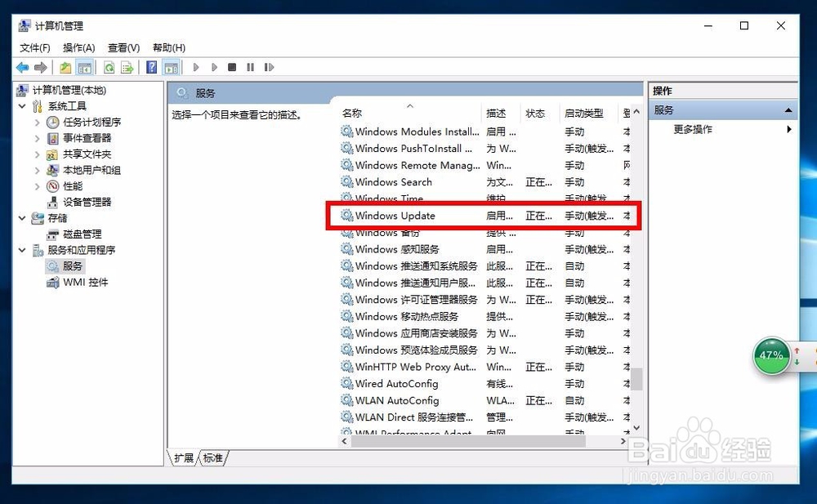Image resolution: width=817 pixels, height=504 pixels.
Task: Click the services list vertical scrollbar thumb
Action: click(636, 379)
